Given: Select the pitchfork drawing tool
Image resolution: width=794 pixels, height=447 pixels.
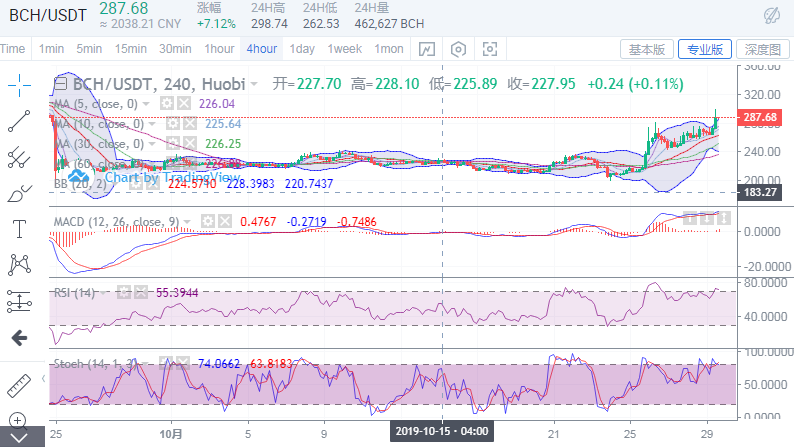Looking at the screenshot, I should pos(19,157).
